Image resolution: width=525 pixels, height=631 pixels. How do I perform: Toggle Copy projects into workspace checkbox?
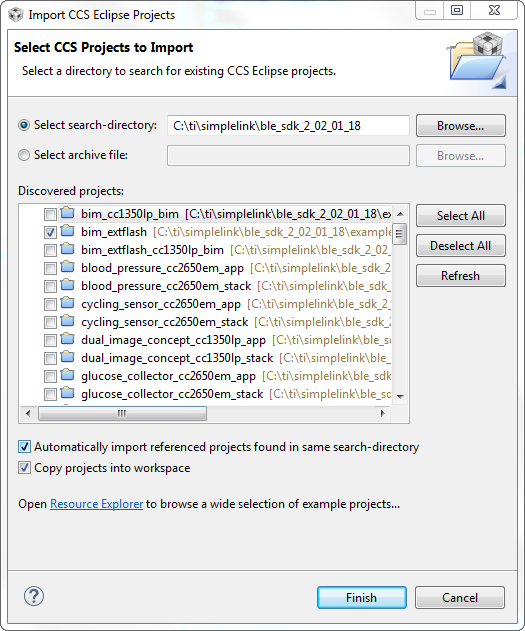pyautogui.click(x=24, y=468)
